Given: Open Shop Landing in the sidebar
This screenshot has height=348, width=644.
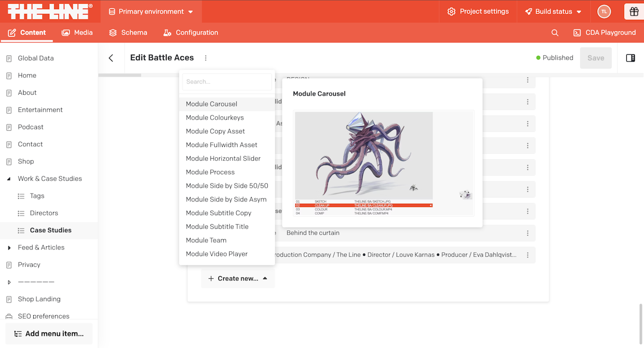Looking at the screenshot, I should coord(39,299).
